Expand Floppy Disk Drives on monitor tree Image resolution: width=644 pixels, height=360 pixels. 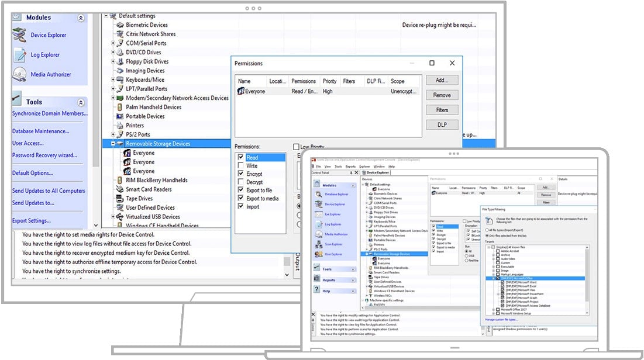pos(113,61)
